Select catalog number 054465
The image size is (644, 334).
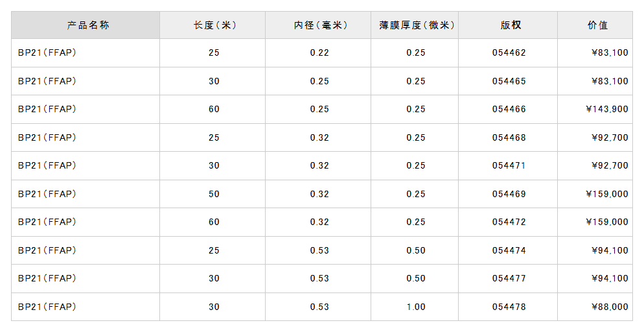[x=509, y=81]
